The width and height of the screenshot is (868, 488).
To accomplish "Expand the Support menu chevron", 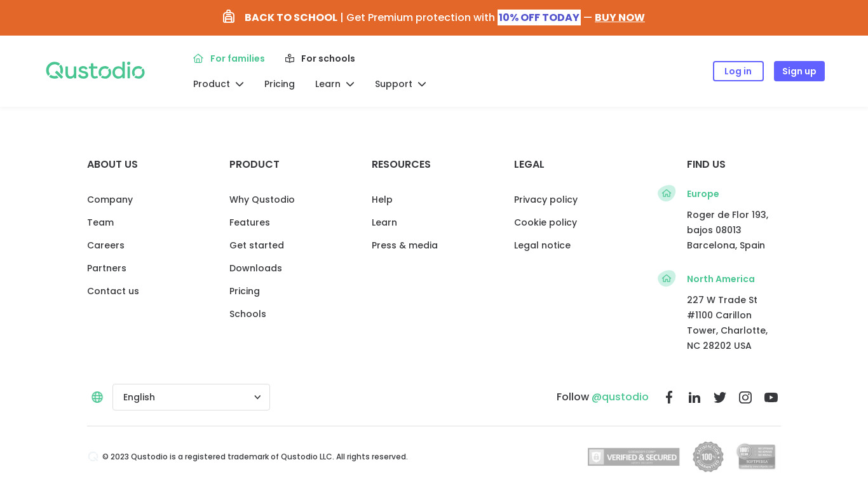I will point(422,85).
